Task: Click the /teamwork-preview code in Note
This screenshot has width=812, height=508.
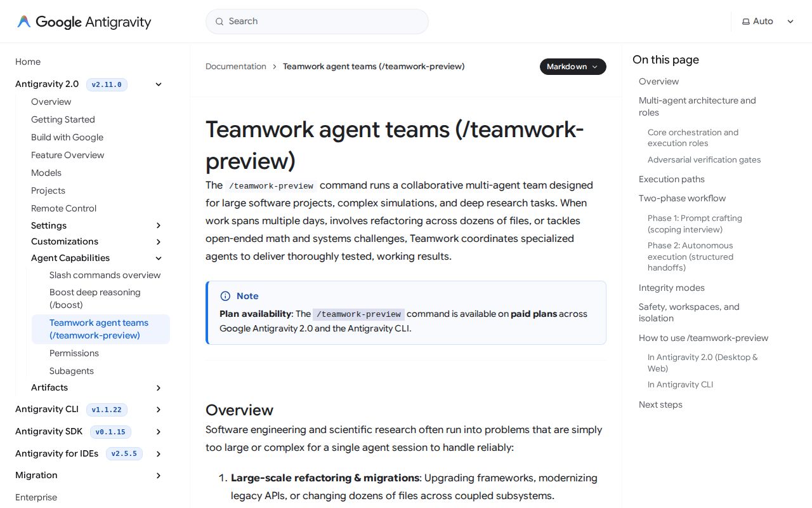Action: pos(358,314)
